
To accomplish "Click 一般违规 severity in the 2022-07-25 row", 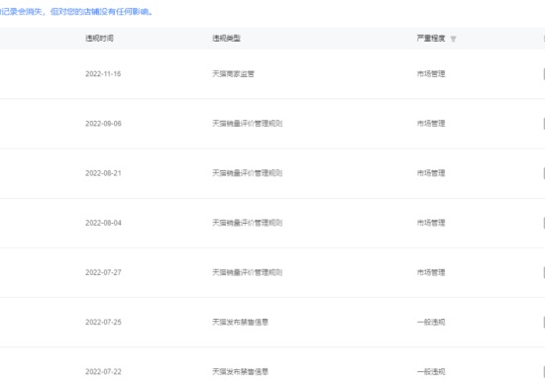I will pyautogui.click(x=431, y=322).
